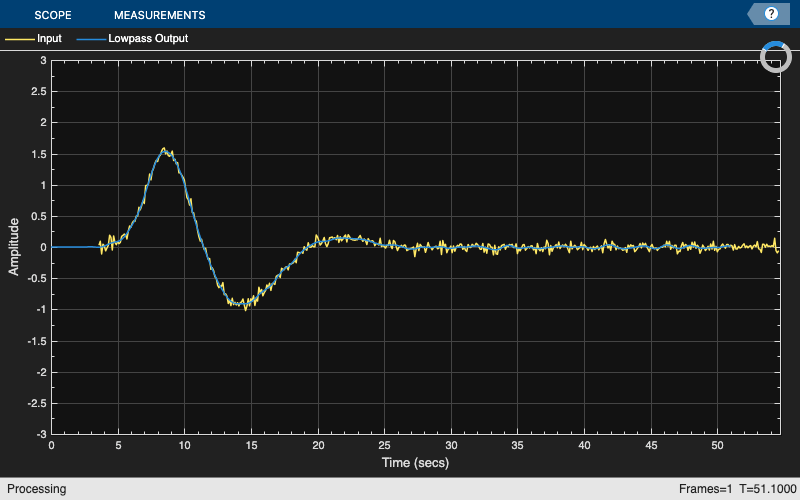Click the y-axis tick label 2.5
This screenshot has width=800, height=500.
(36, 91)
